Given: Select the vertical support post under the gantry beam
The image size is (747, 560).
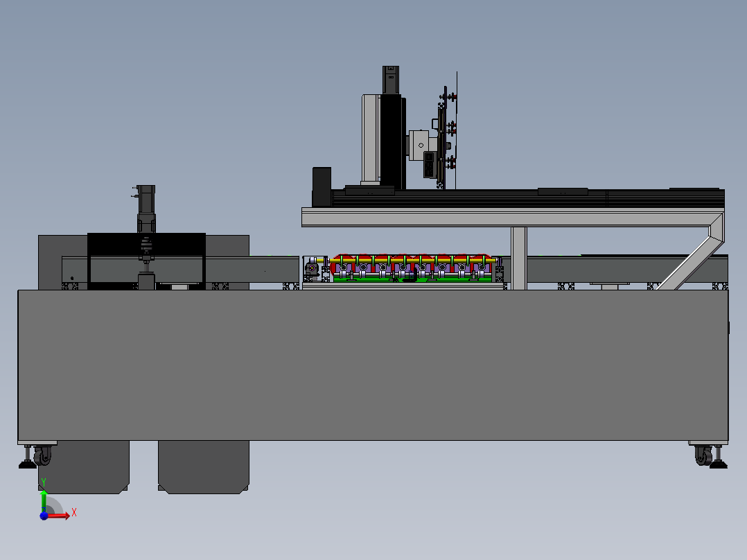Looking at the screenshot, I should pos(519,258).
